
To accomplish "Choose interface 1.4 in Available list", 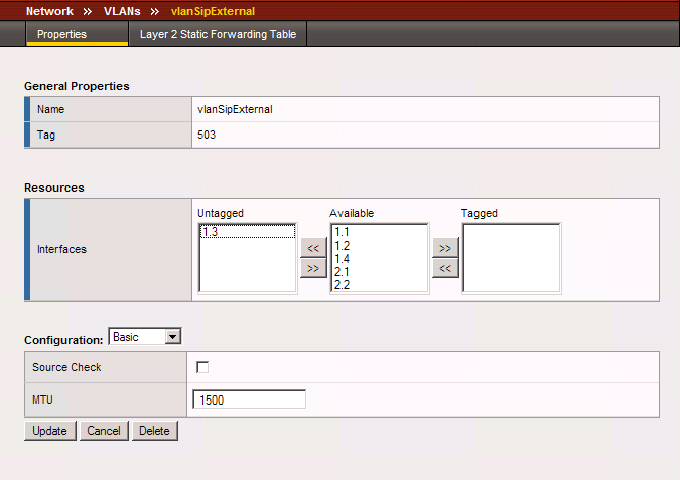I will click(342, 258).
